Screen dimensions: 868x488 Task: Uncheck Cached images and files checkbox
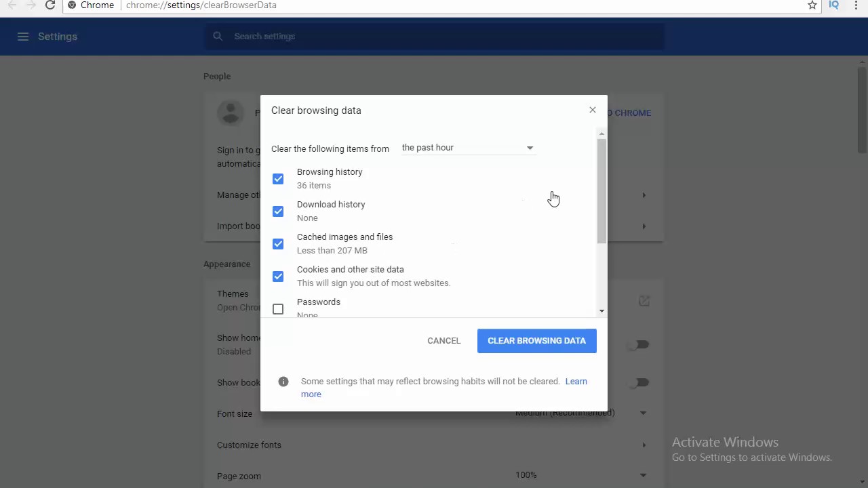[x=278, y=244]
